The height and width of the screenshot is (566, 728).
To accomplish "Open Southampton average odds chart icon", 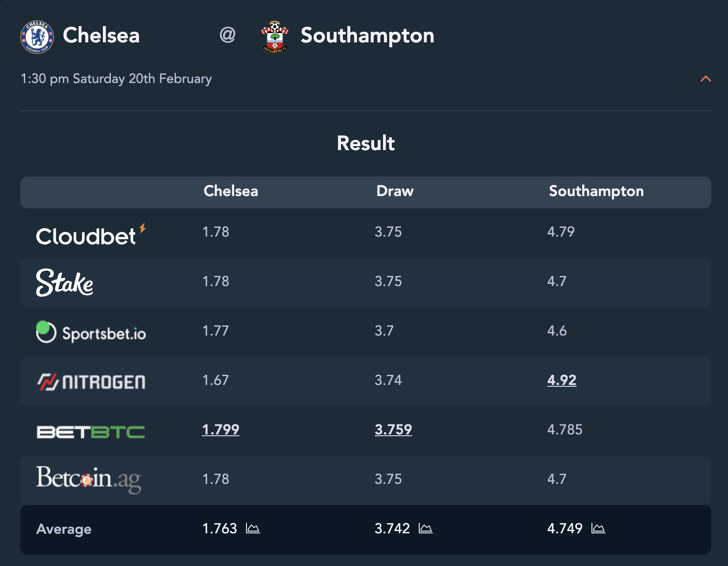I will click(x=598, y=528).
